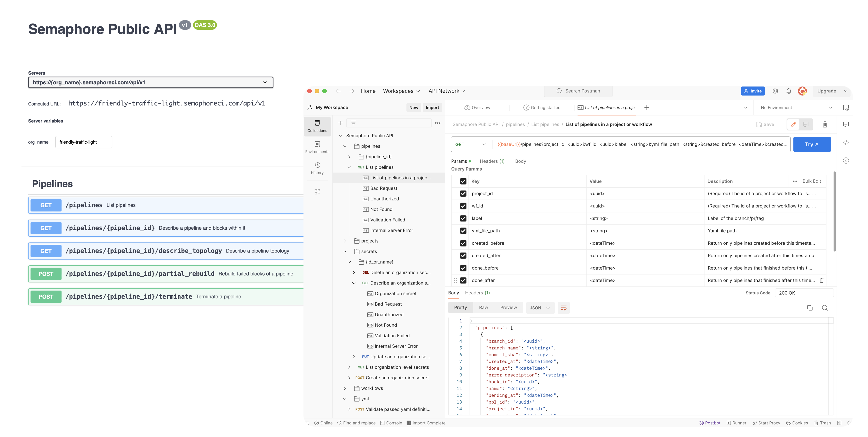Open the Postbot assistant in status bar
Image resolution: width=868 pixels, height=437 pixels.
[710, 423]
